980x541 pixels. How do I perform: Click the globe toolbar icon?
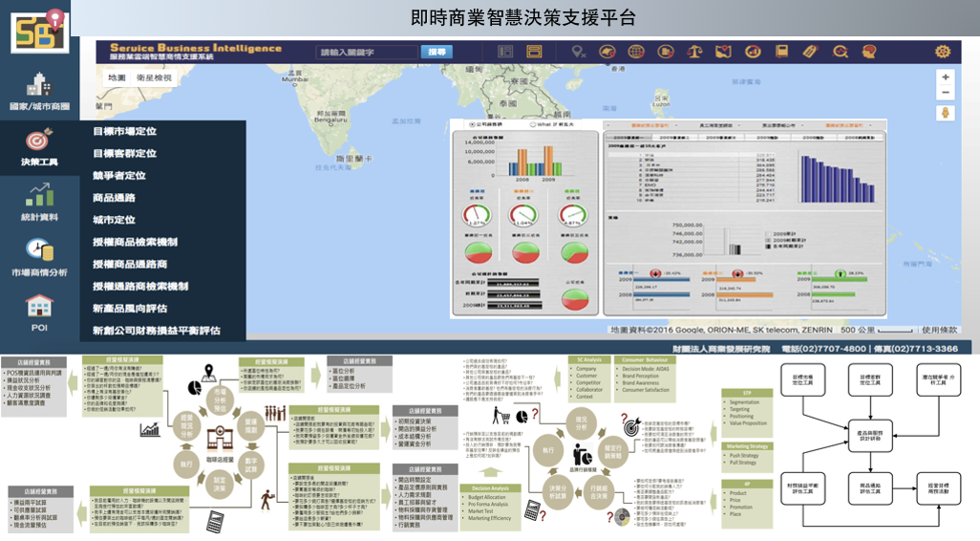[636, 52]
